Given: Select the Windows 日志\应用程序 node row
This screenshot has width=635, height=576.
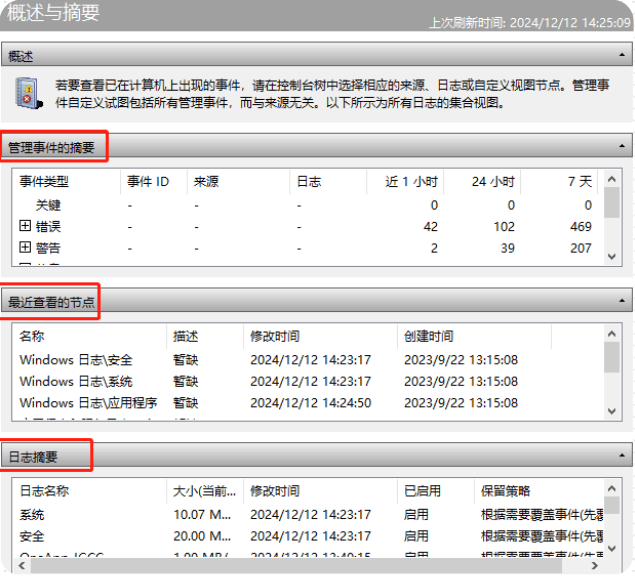Looking at the screenshot, I should tap(88, 403).
